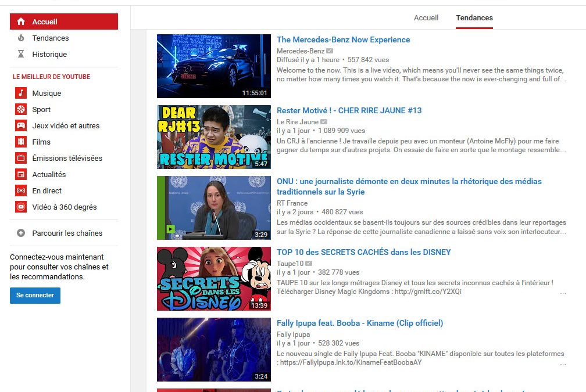Screen dimensions: 586x392
Task: Click the Historique hourglass icon
Action: [x=21, y=54]
